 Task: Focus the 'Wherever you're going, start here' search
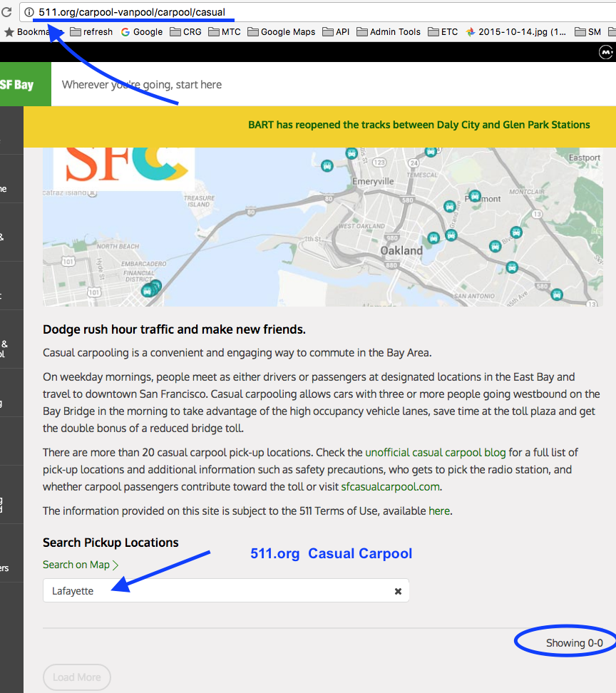pyautogui.click(x=142, y=84)
